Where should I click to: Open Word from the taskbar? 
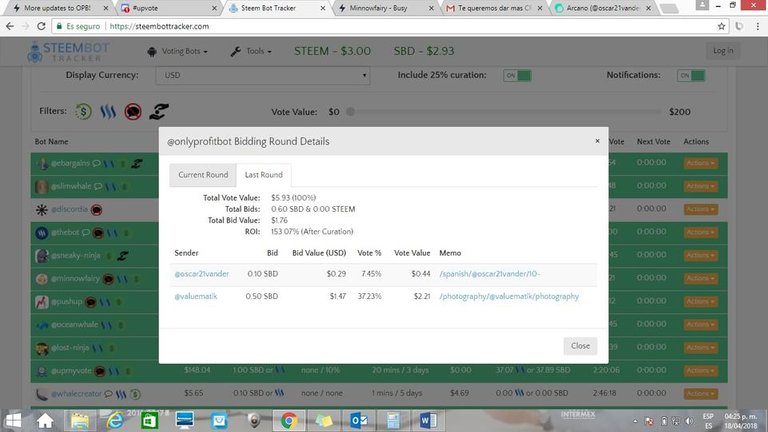(427, 420)
